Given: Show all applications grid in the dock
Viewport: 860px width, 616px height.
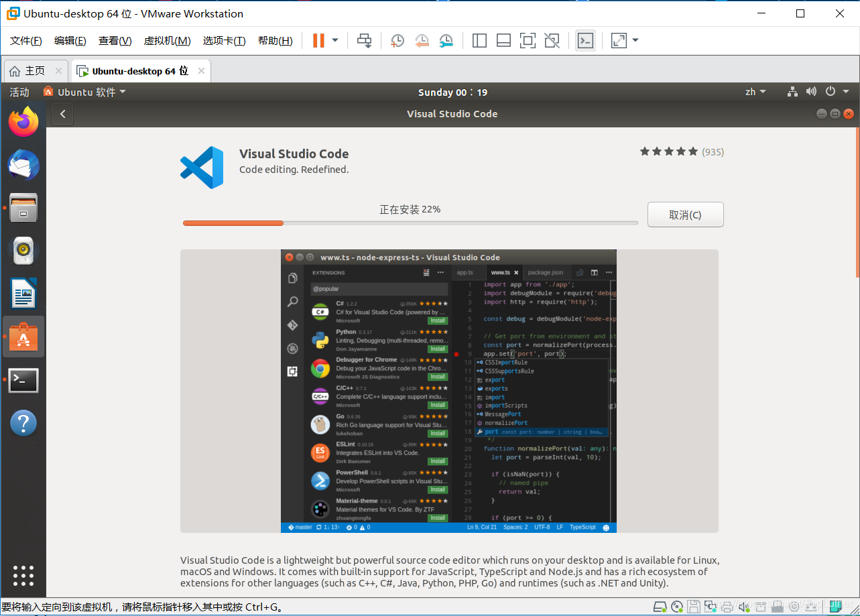Looking at the screenshot, I should coord(23,576).
